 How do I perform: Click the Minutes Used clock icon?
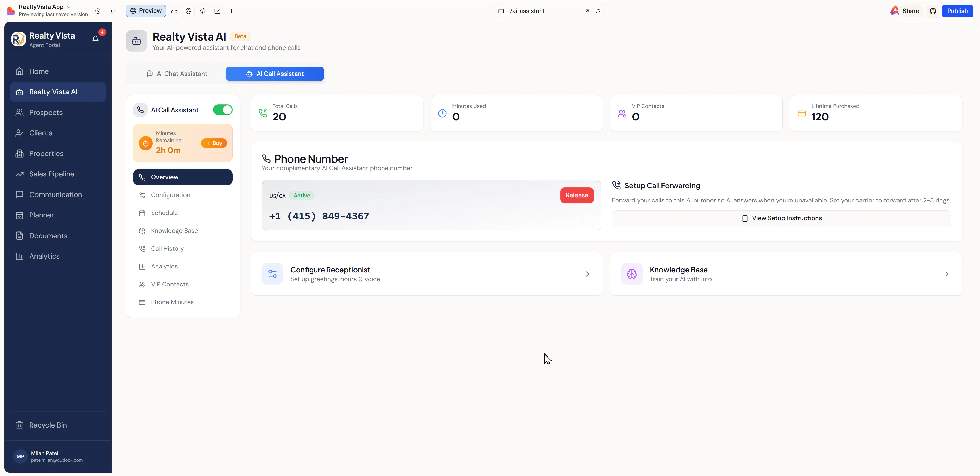coord(443,113)
